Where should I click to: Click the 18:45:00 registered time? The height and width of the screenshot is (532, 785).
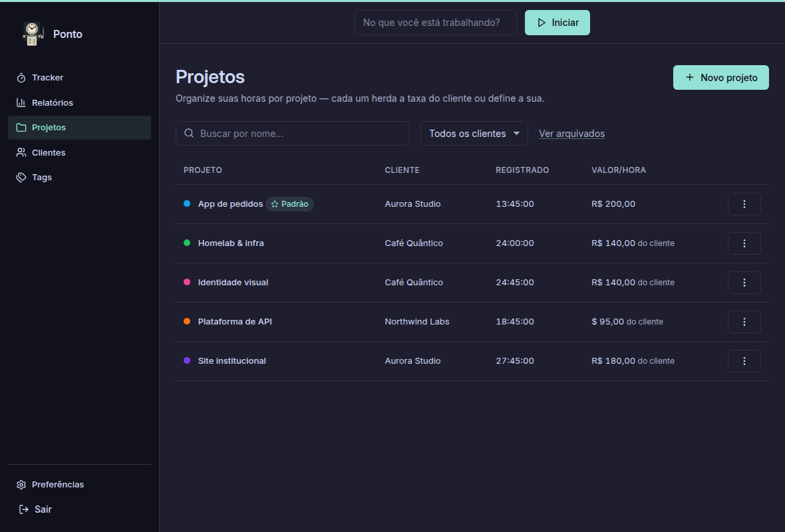(x=515, y=322)
